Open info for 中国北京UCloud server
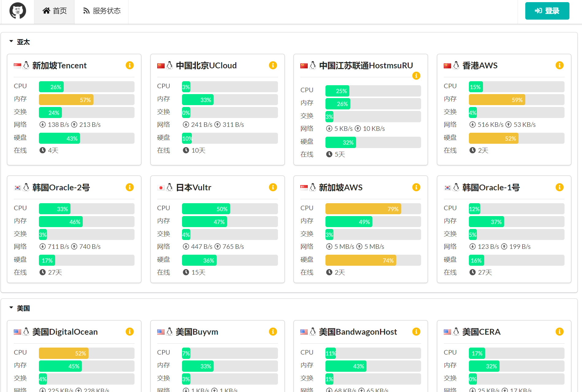Screen dimensions: 582x392 pos(273,65)
